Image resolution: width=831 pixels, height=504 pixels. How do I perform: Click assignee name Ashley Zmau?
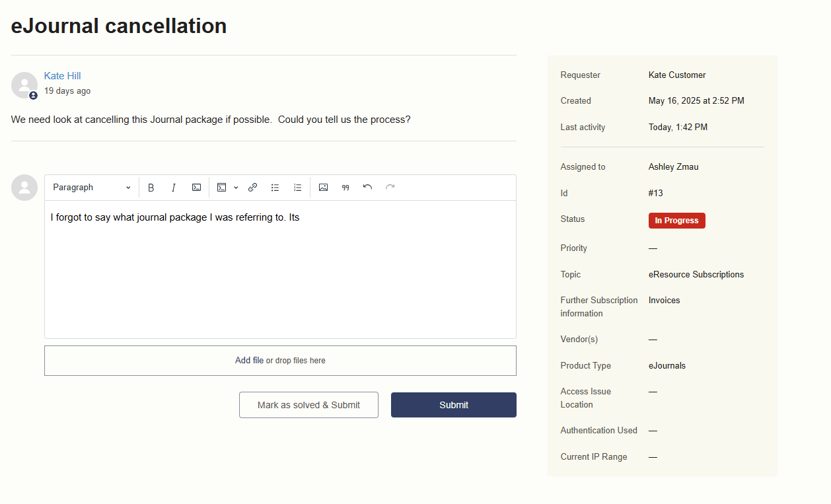coord(673,167)
